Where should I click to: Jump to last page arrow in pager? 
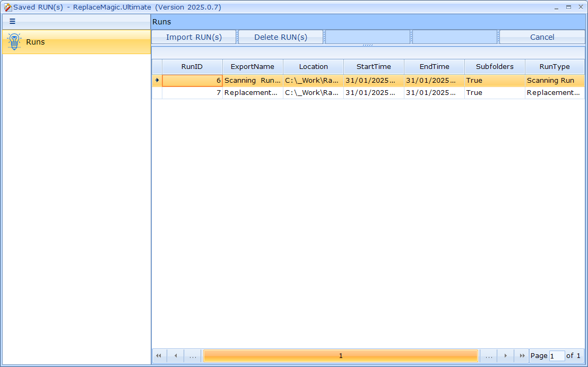click(522, 356)
